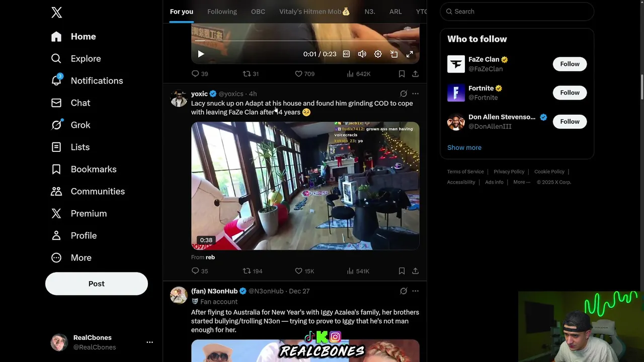Viewport: 644px width, 362px height.
Task: Seek in the video progress bar
Action: pos(305,41)
